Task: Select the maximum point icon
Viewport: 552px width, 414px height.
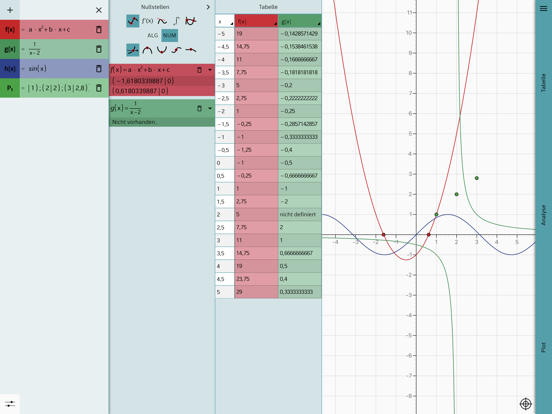Action: (x=147, y=50)
